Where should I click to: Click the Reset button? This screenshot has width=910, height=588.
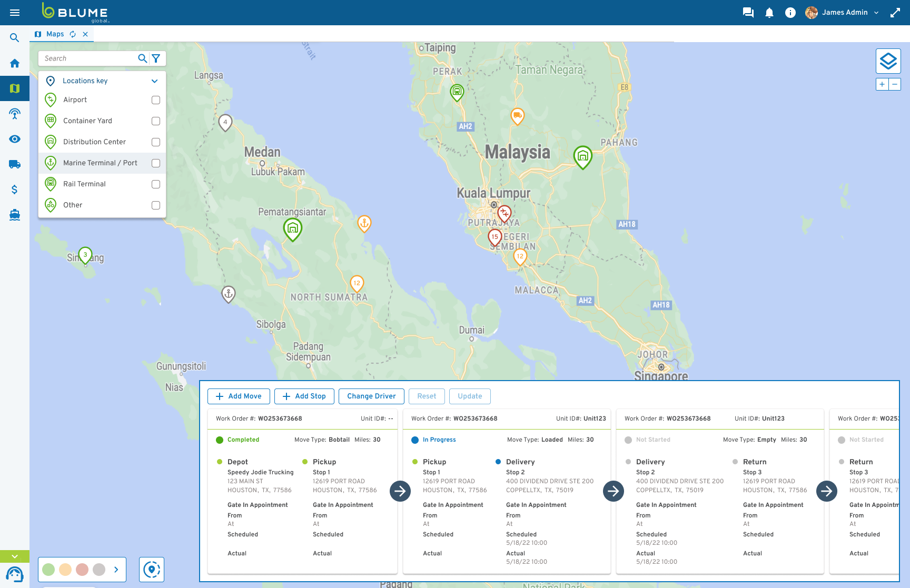click(x=427, y=396)
